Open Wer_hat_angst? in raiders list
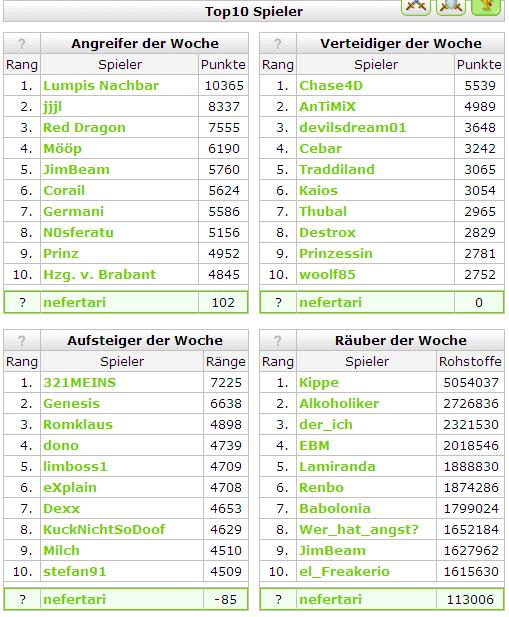509x617 pixels. (x=359, y=530)
